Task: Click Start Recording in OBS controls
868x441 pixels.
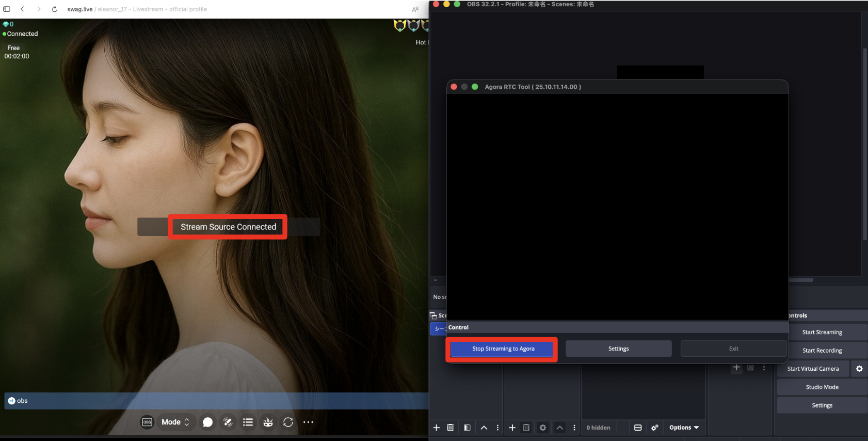Action: [x=822, y=350]
